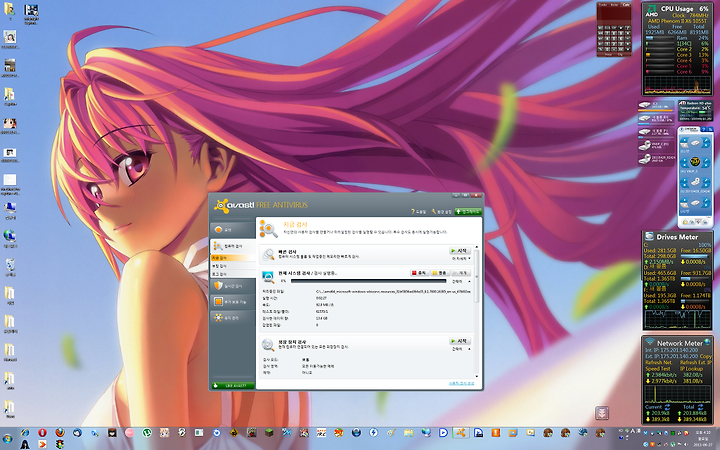Open avast help with question mark
Image resolution: width=720 pixels, height=450 pixels.
[x=418, y=212]
